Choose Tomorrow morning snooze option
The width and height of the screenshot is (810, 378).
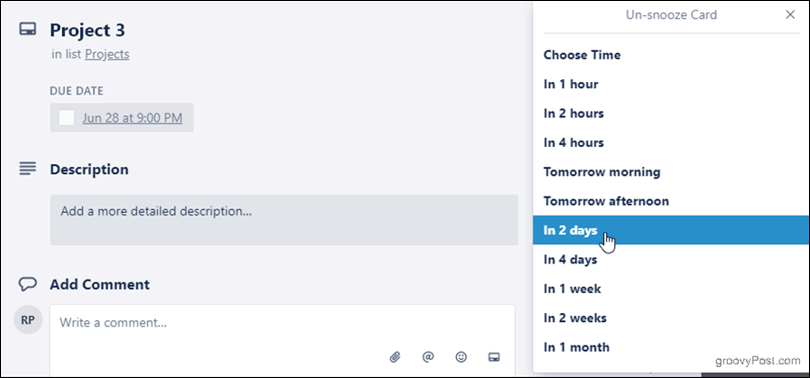671,171
